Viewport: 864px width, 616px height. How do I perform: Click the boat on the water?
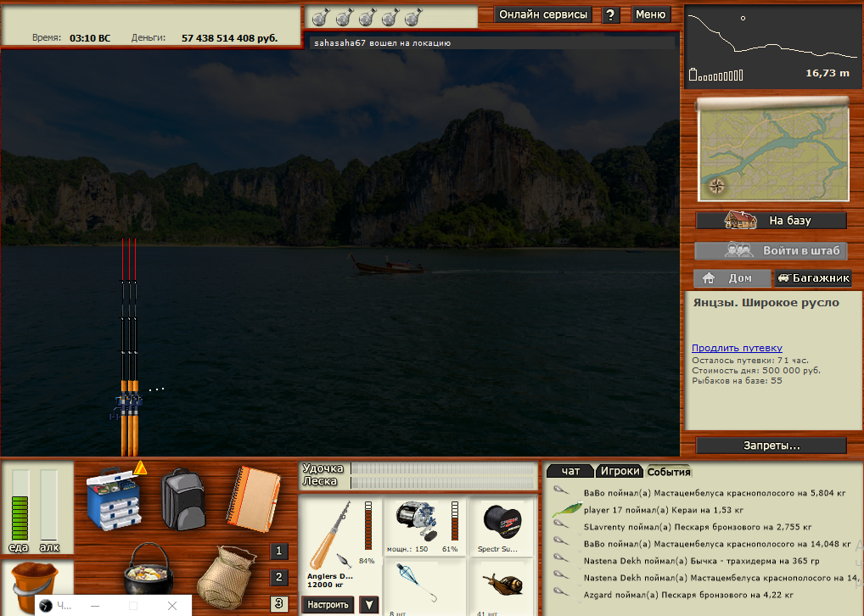click(387, 264)
